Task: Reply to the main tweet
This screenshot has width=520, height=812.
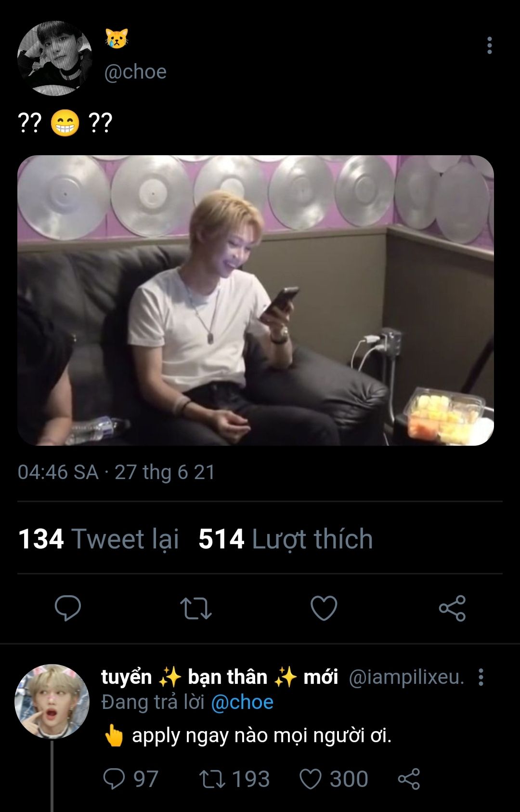Action: coord(68,608)
